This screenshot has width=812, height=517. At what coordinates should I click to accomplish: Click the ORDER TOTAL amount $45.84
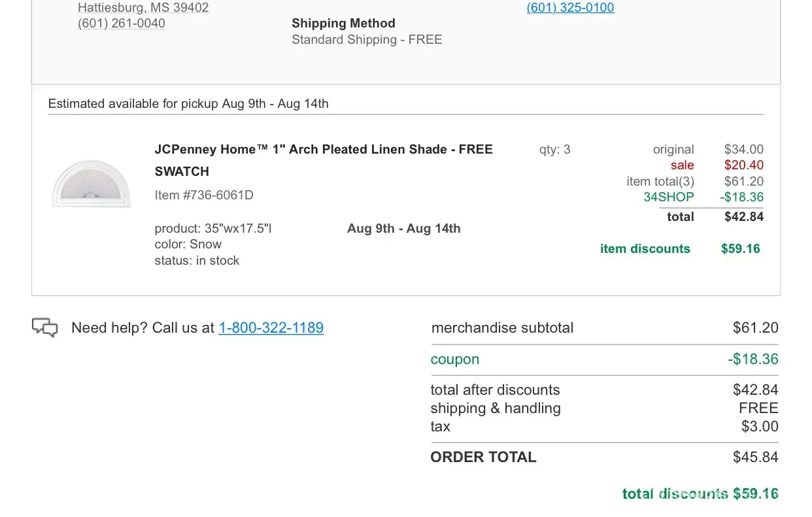[x=755, y=457]
